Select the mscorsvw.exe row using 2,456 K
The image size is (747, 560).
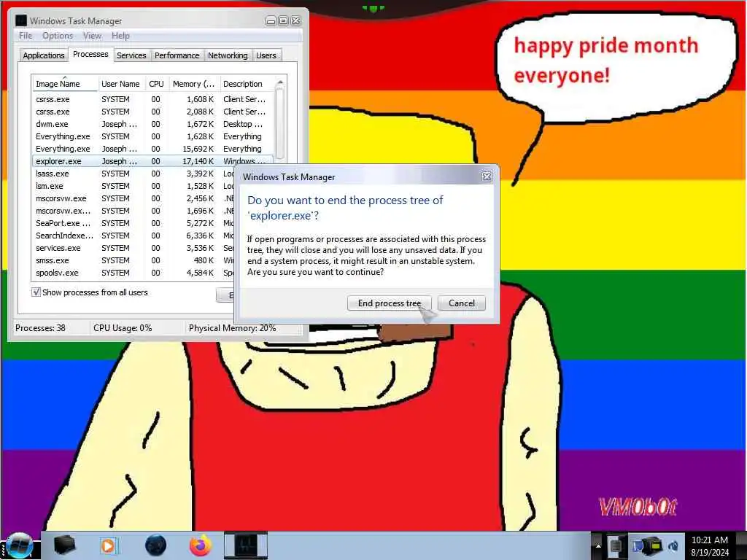[133, 198]
